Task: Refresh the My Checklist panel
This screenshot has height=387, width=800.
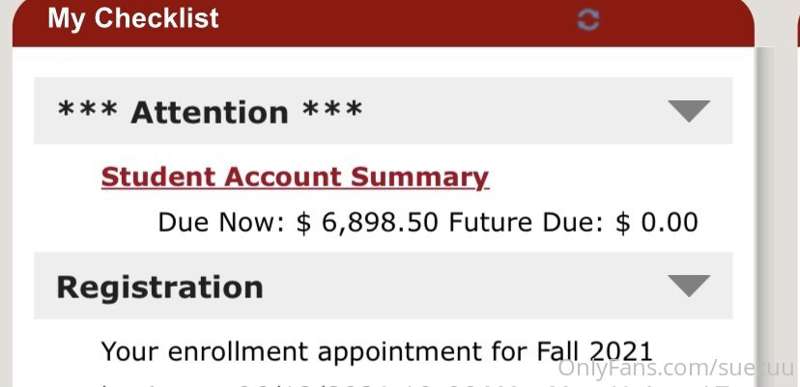Action: [588, 20]
